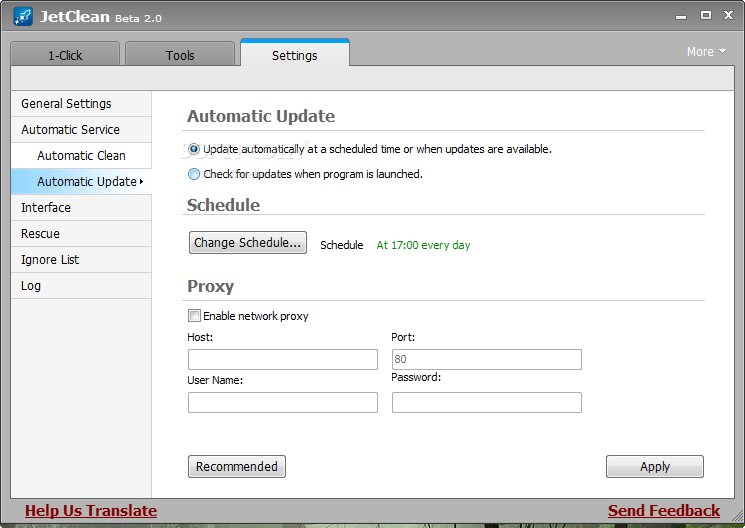745x528 pixels.
Task: Click Change Schedule button
Action: point(248,242)
